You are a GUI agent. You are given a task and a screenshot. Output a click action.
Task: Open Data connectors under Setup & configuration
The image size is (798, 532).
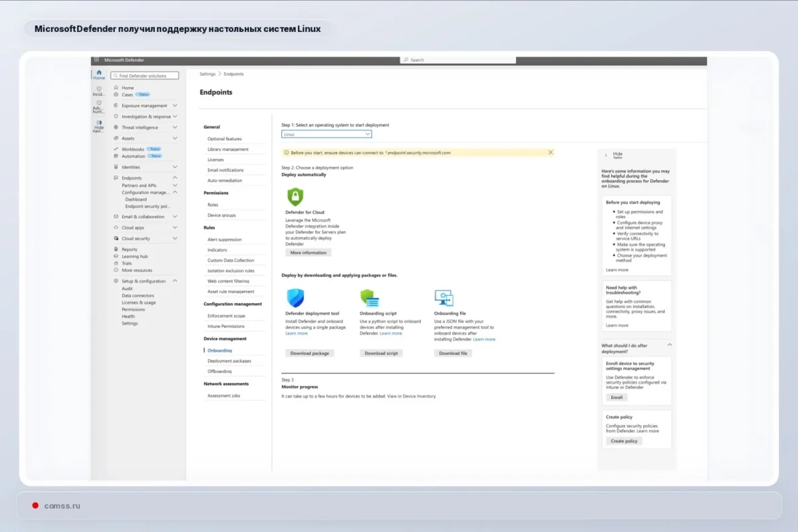pyautogui.click(x=138, y=295)
